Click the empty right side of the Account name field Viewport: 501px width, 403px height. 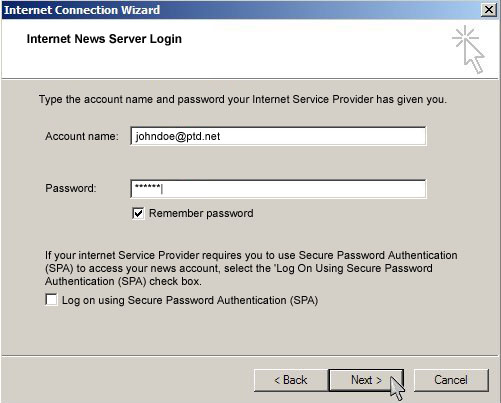(x=323, y=136)
